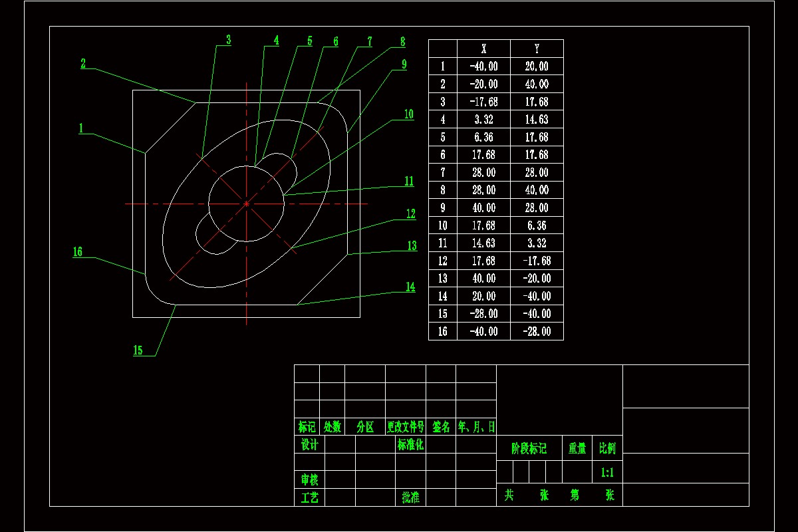The width and height of the screenshot is (798, 532).
Task: Select the 设计 label in title block
Action: (x=310, y=445)
